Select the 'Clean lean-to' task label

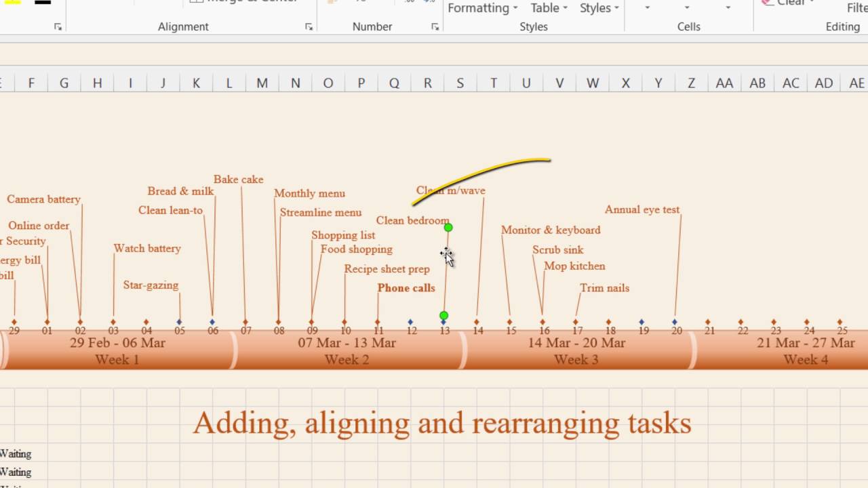(170, 210)
